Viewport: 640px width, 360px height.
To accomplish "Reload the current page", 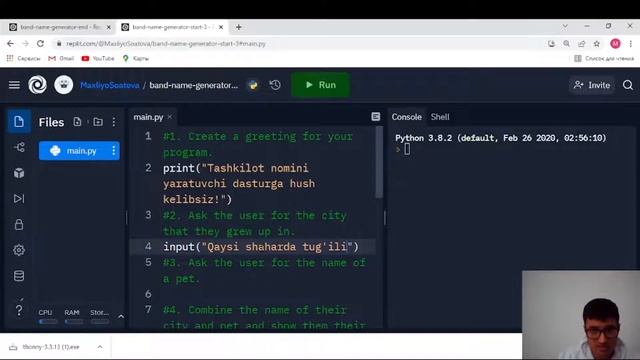I will click(x=40, y=43).
